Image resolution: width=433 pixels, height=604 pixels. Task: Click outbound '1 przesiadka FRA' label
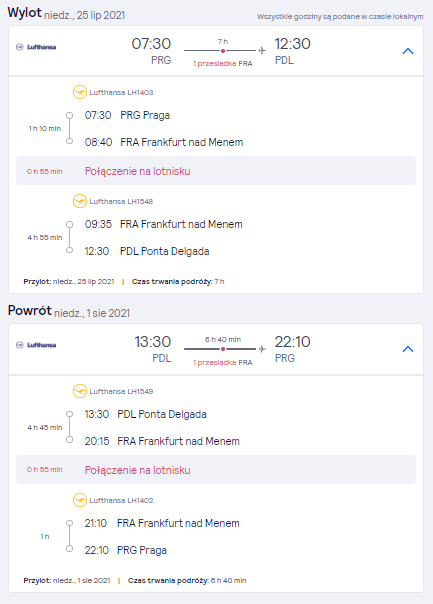pos(223,64)
